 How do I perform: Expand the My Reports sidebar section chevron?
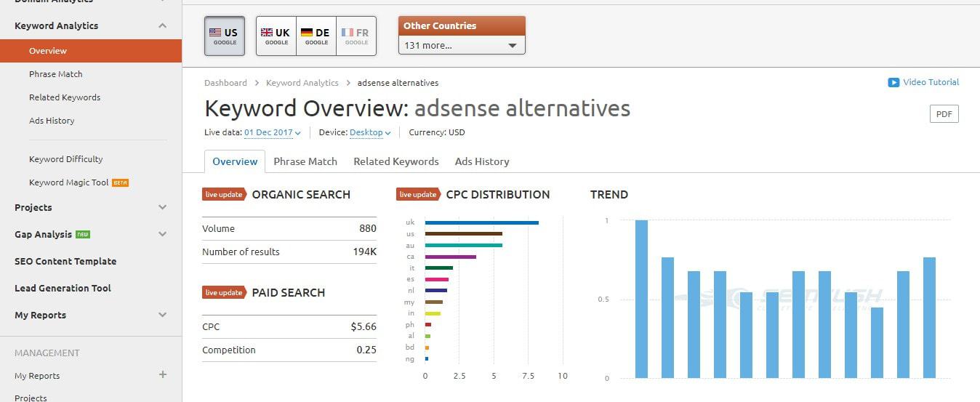click(x=162, y=315)
